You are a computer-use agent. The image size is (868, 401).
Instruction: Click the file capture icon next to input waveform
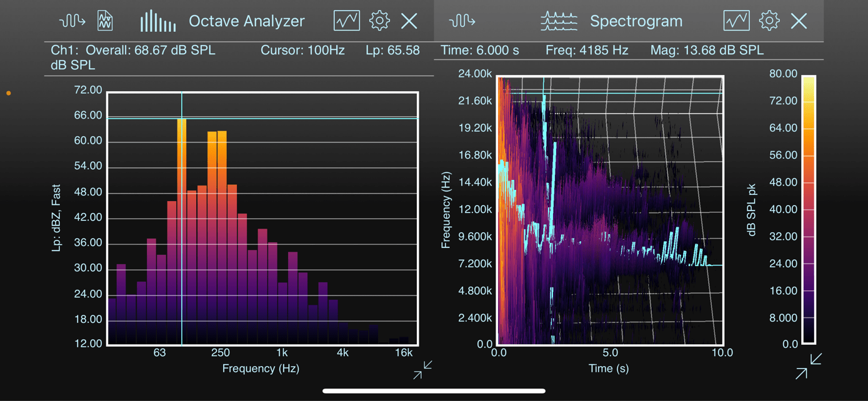pos(104,21)
